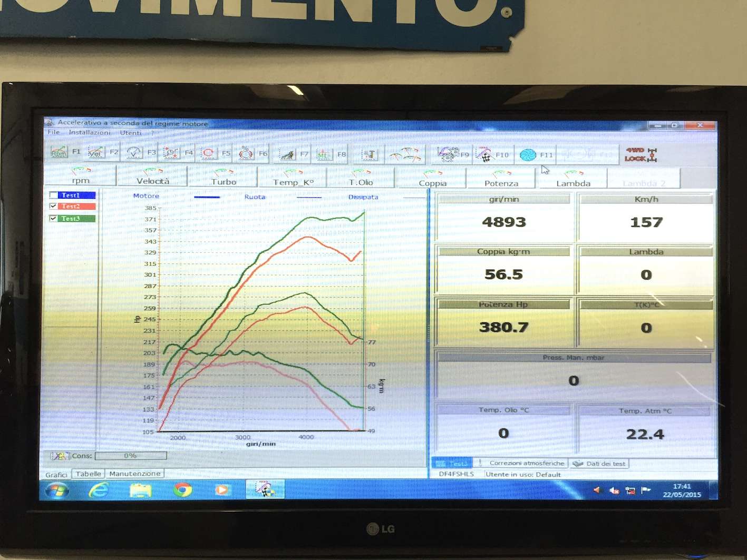Select the Potenza gauge button

tap(501, 179)
